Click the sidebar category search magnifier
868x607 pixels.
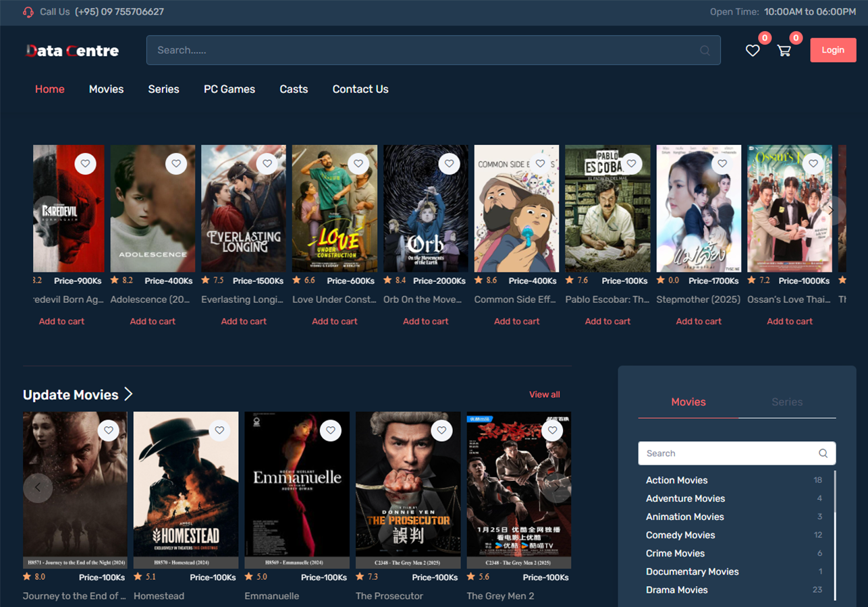823,453
